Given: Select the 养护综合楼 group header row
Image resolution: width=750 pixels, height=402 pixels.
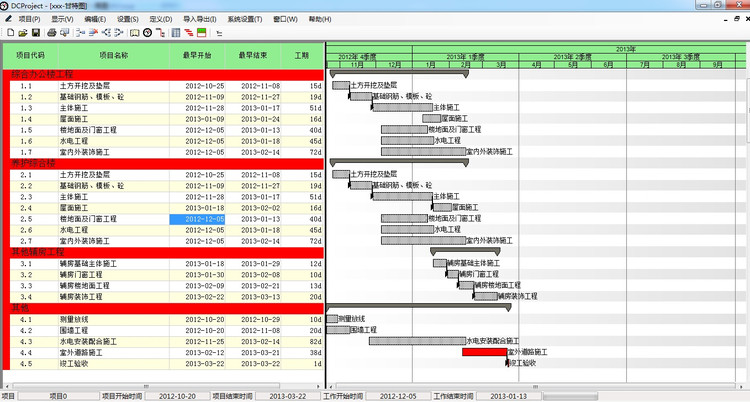Looking at the screenshot, I should tap(160, 163).
